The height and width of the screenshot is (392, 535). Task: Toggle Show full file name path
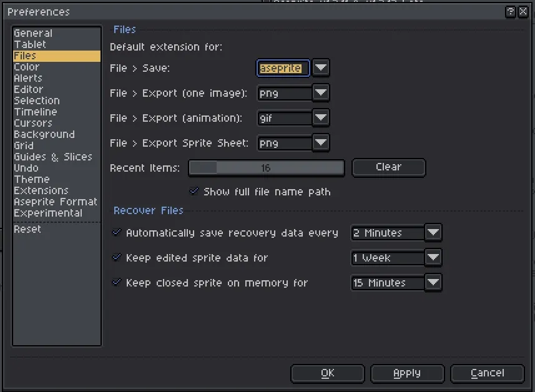[x=194, y=192]
